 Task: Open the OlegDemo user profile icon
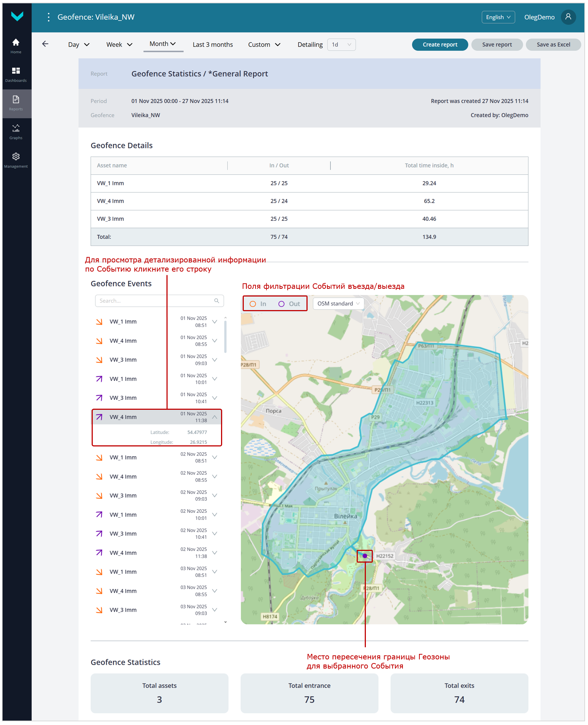coord(568,17)
